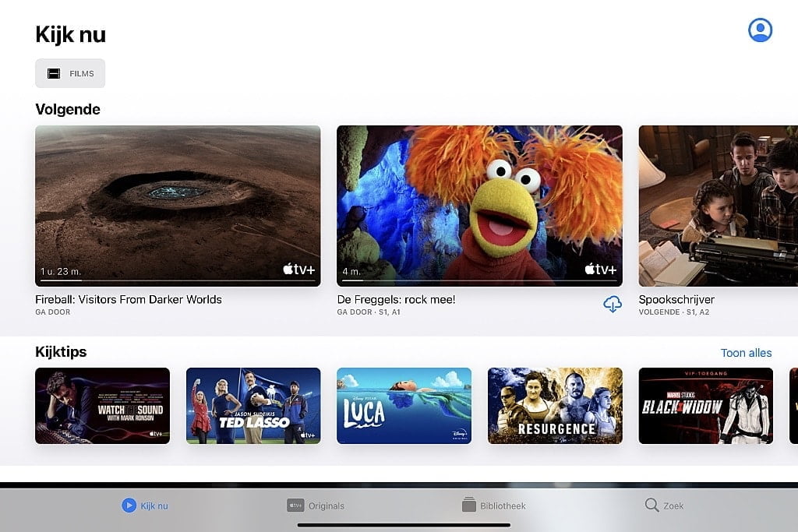
Task: Click the Volgende section heading
Action: (68, 109)
